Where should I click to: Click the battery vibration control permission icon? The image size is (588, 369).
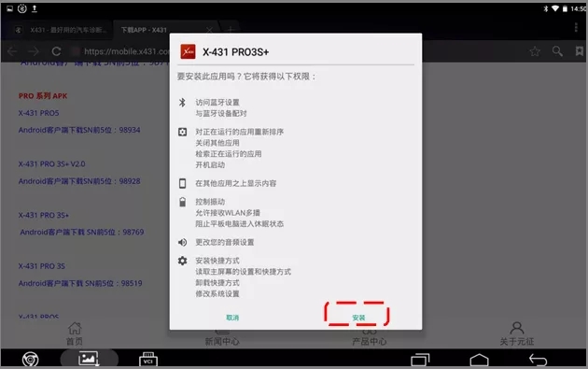(x=182, y=202)
